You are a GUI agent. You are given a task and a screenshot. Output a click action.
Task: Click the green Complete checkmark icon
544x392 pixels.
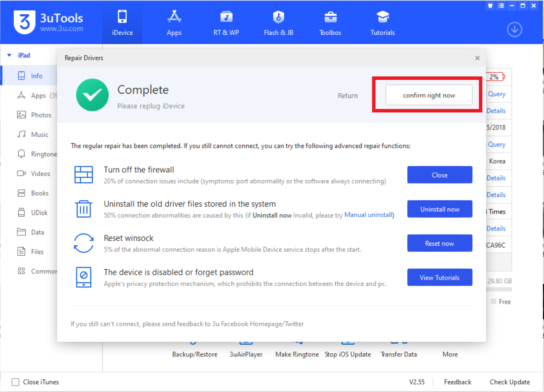pyautogui.click(x=92, y=95)
